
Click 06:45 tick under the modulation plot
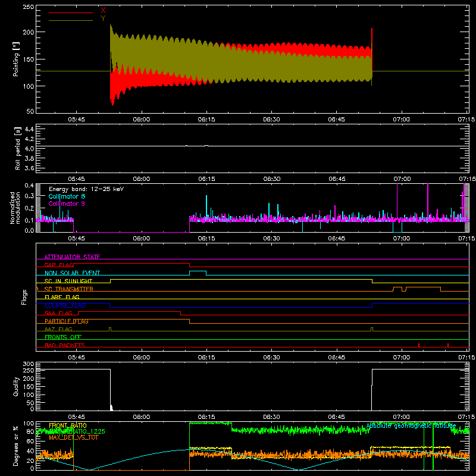tap(336, 239)
